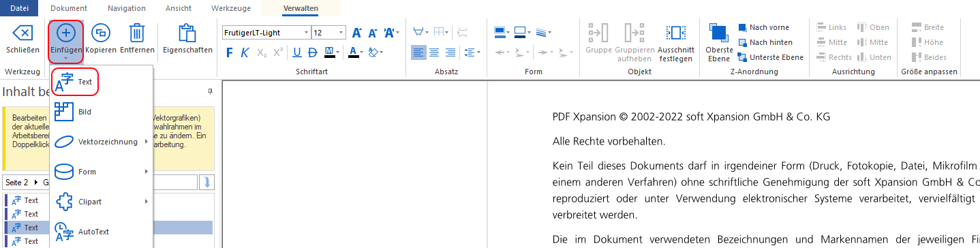This screenshot has width=980, height=248.
Task: Toggle italic (K) formatting
Action: (x=245, y=52)
